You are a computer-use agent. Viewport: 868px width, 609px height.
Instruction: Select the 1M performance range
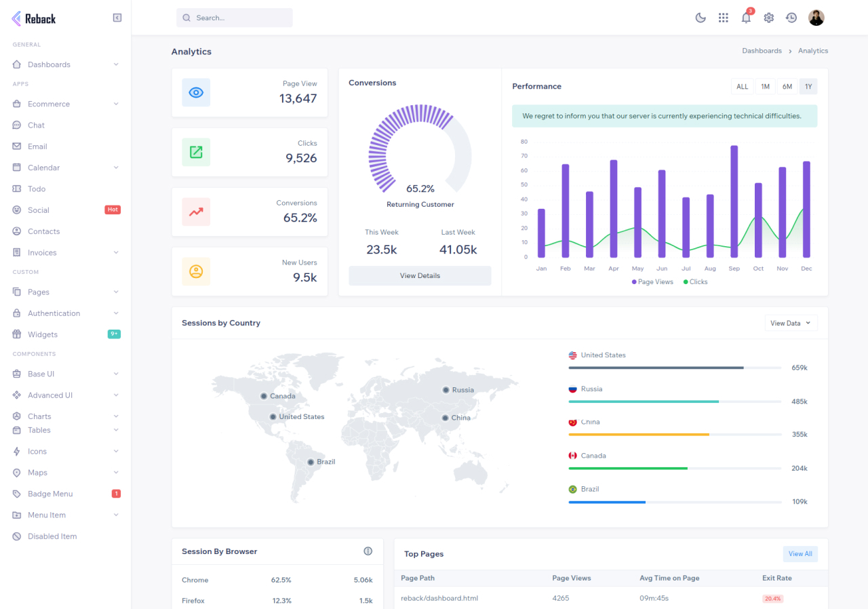point(765,86)
